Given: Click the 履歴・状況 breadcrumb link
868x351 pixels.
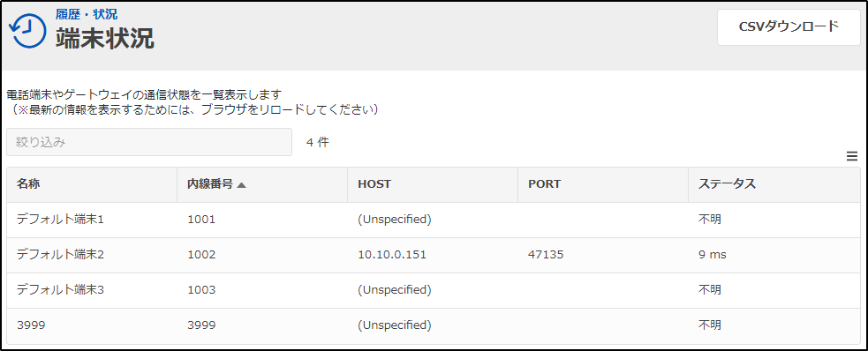Looking at the screenshot, I should pos(87,14).
